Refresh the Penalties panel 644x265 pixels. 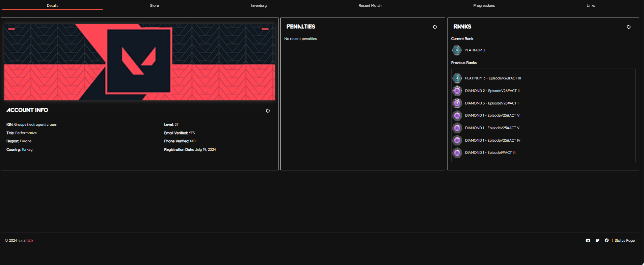(x=435, y=27)
